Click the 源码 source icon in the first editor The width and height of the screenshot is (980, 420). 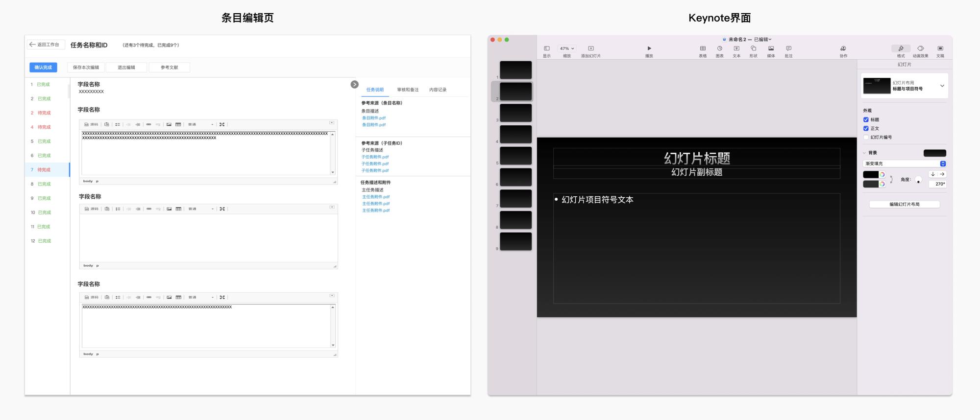click(91, 124)
